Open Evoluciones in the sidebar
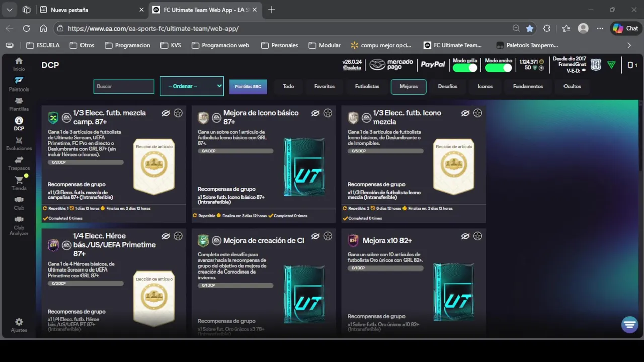The height and width of the screenshot is (362, 644). click(19, 144)
